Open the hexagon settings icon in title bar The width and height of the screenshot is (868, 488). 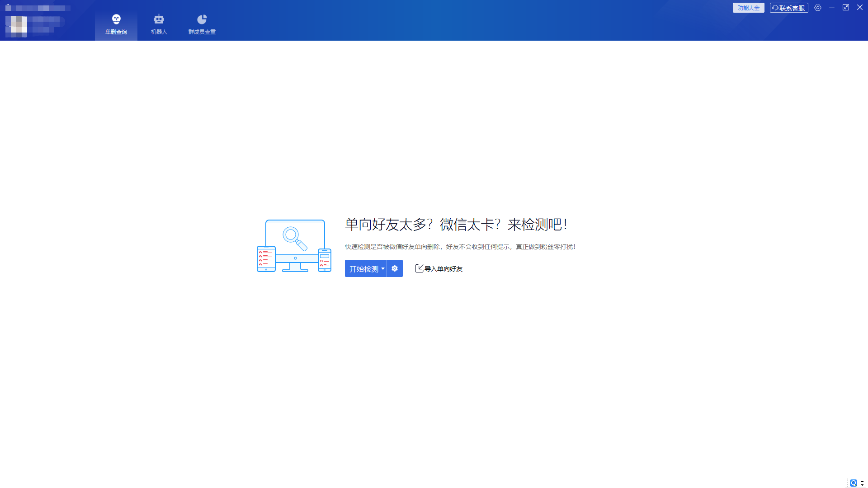pyautogui.click(x=818, y=8)
